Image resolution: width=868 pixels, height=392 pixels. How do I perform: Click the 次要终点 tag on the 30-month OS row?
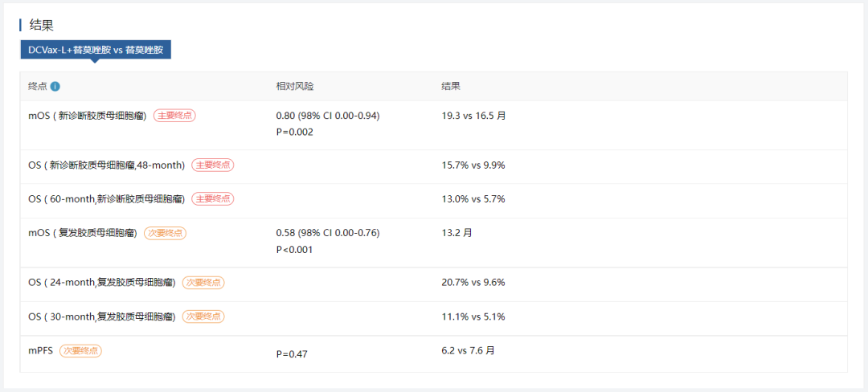(203, 316)
